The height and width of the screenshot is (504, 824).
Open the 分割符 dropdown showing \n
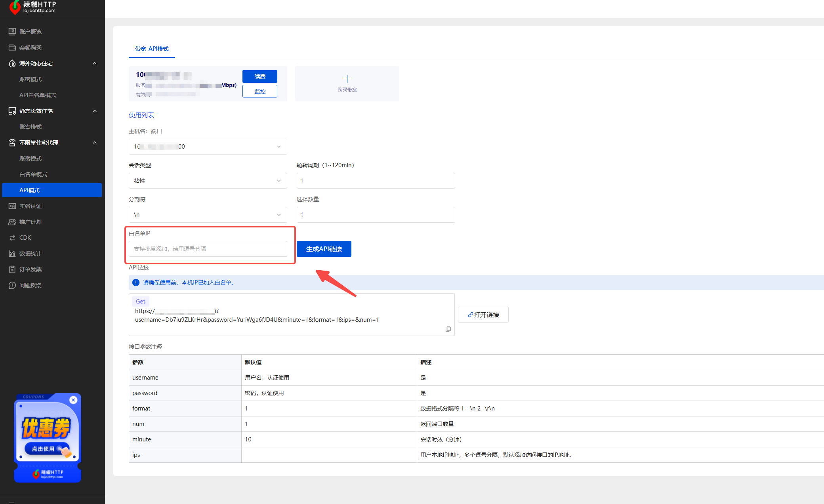[x=208, y=215]
